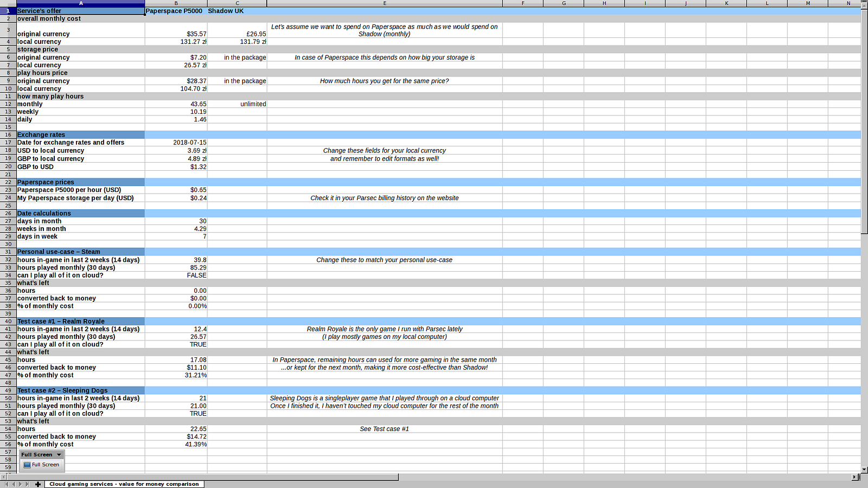Select row 57 header
Image resolution: width=868 pixels, height=488 pixels.
point(8,452)
